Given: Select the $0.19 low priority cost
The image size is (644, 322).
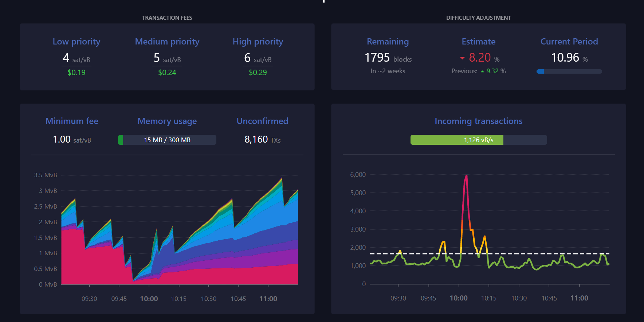Looking at the screenshot, I should coord(76,73).
